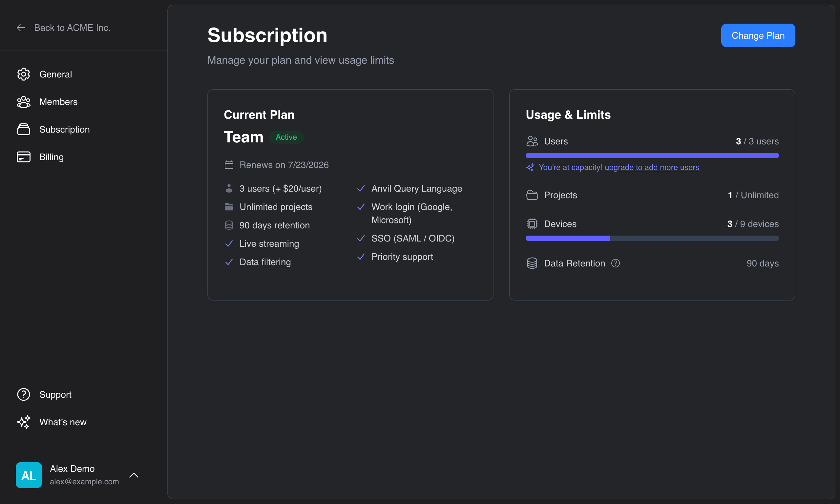Click the What's new sparkle icon
The width and height of the screenshot is (840, 504).
[23, 422]
